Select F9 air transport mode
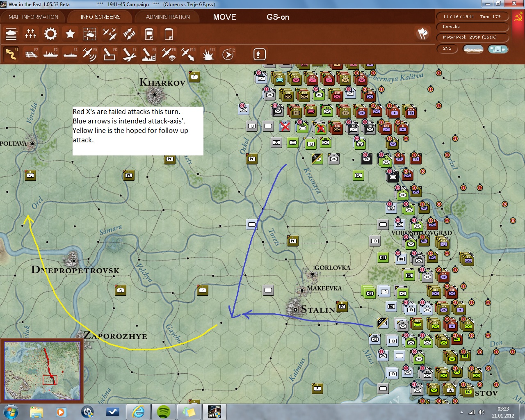Image resolution: width=525 pixels, height=420 pixels. click(169, 54)
